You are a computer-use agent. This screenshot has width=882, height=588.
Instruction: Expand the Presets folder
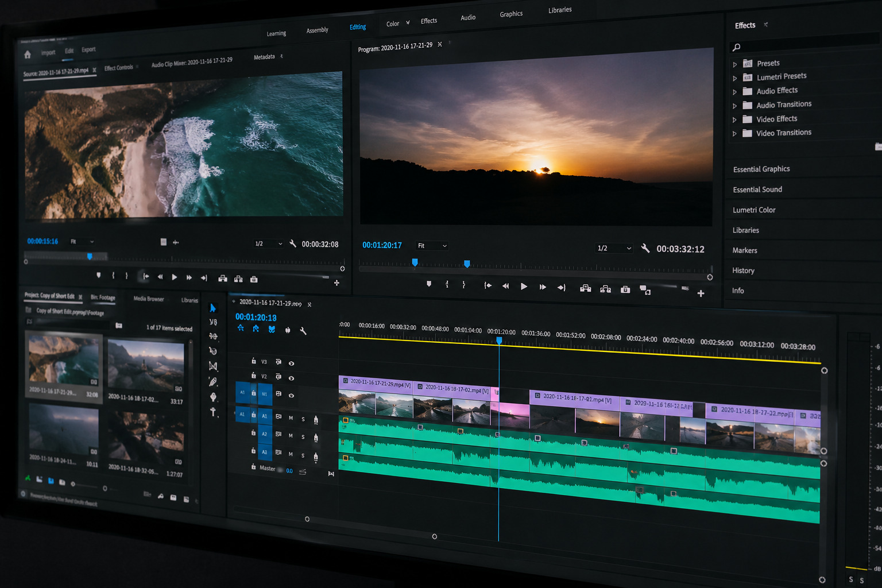coord(734,64)
